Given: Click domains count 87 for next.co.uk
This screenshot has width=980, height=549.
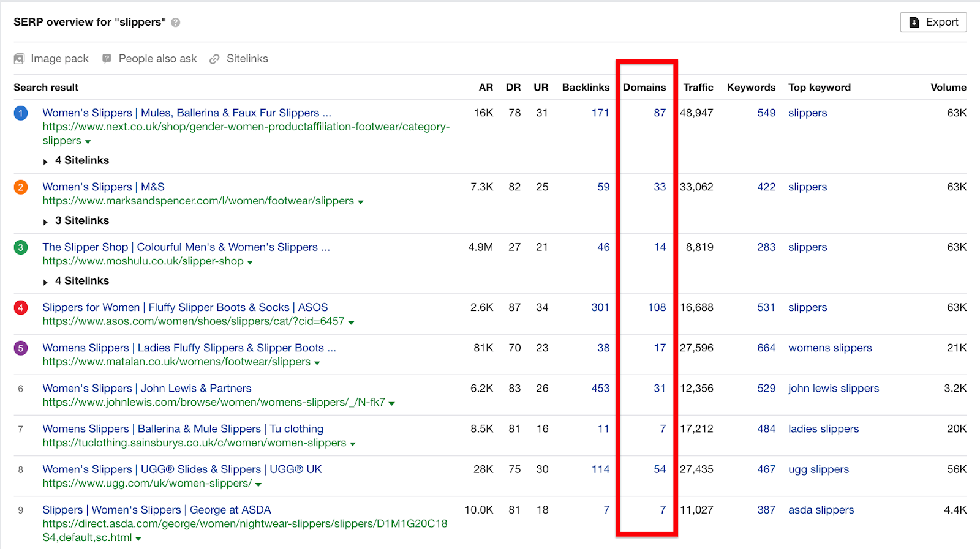Looking at the screenshot, I should [660, 113].
